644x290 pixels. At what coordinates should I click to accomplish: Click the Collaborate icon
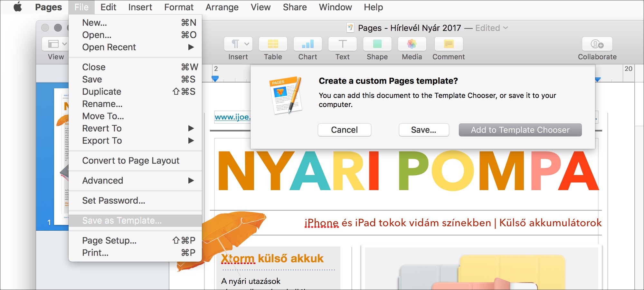(x=597, y=44)
